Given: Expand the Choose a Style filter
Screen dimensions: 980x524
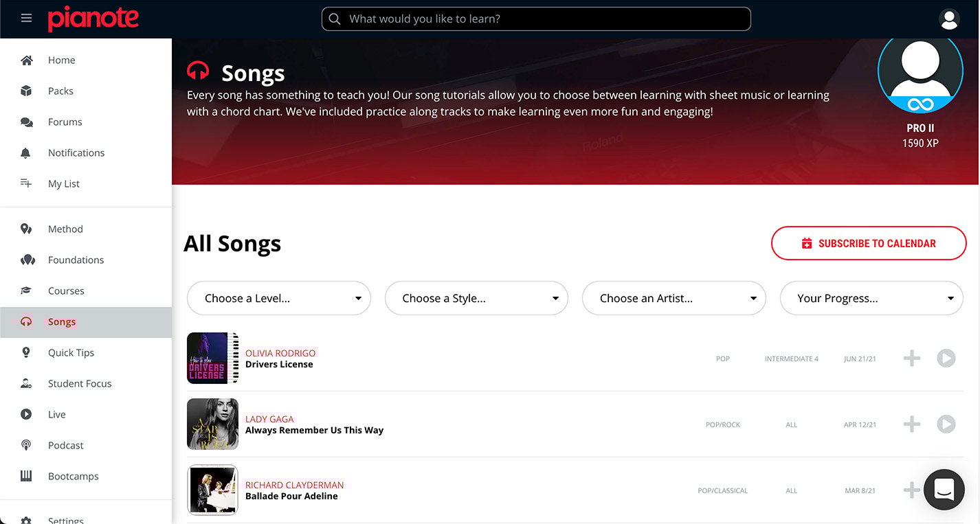Looking at the screenshot, I should coord(476,298).
